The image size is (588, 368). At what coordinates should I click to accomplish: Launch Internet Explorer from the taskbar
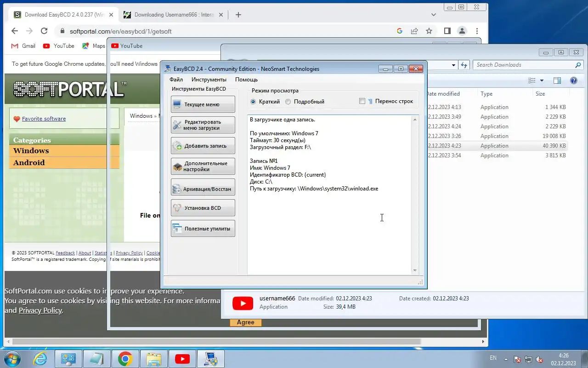click(40, 359)
